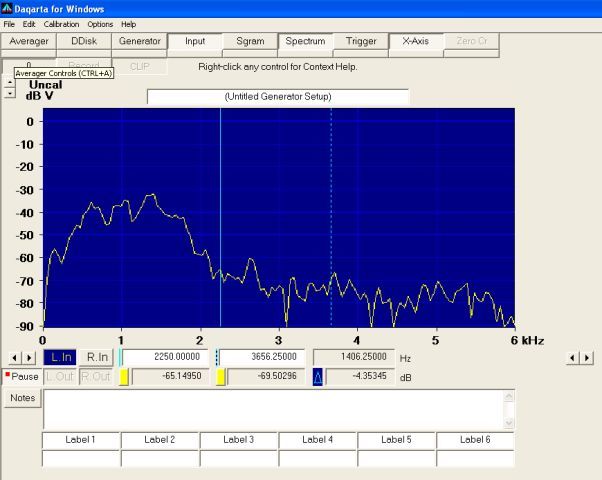Click the left yellow cursor marker button
This screenshot has width=602, height=480.
tap(124, 377)
